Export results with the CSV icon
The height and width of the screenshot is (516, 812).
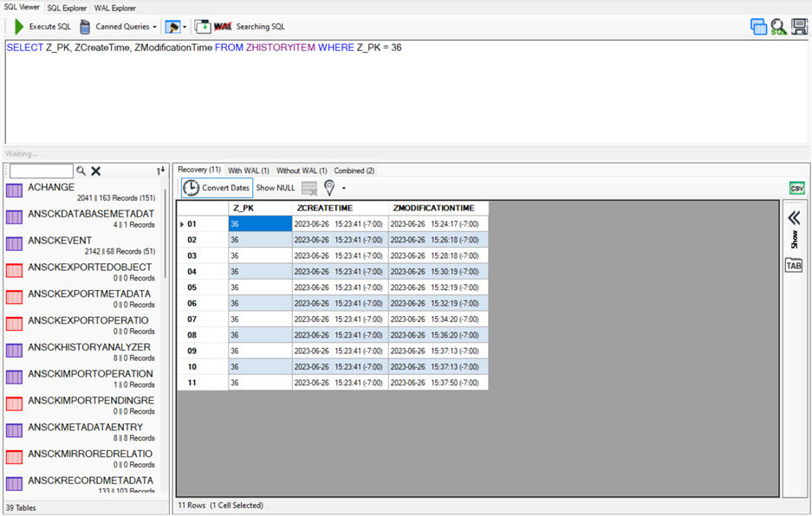pyautogui.click(x=796, y=188)
